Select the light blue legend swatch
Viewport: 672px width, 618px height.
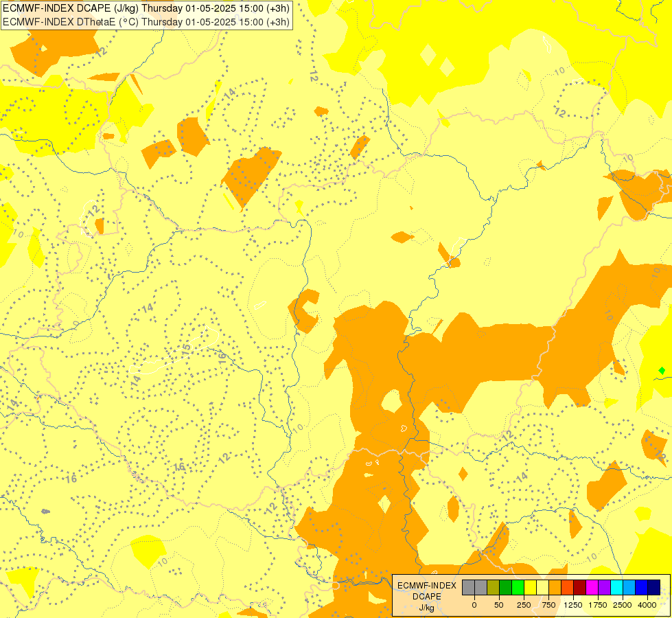pyautogui.click(x=629, y=588)
